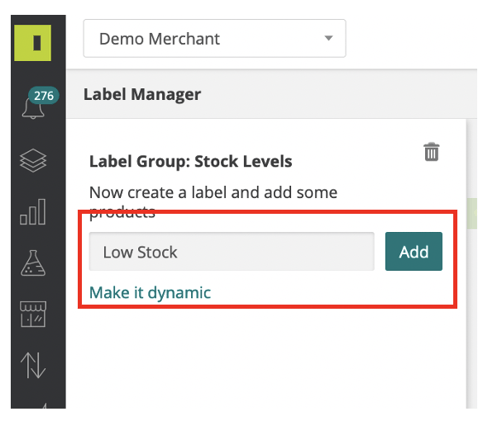Click the 276 notification count badge
The width and height of the screenshot is (483, 421).
44,96
